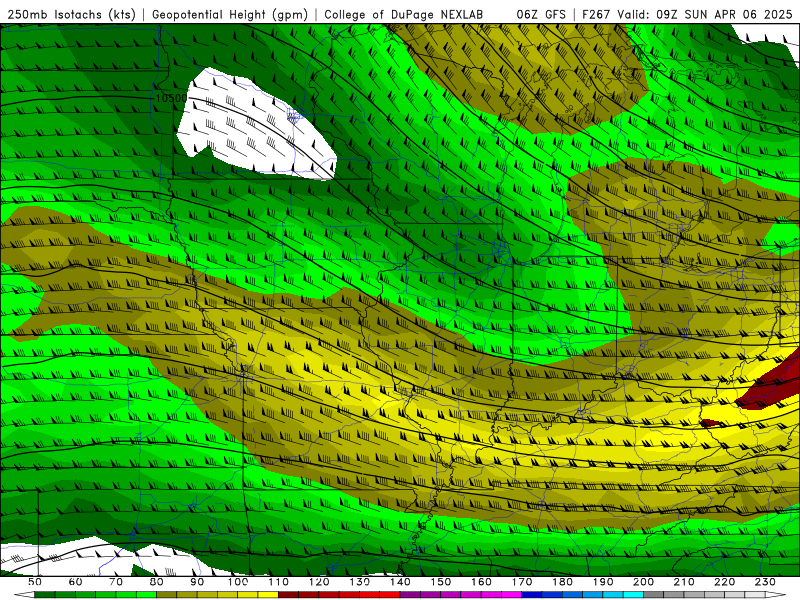Click the '06Z GFS' model run text
800x600 pixels.
[x=541, y=15]
